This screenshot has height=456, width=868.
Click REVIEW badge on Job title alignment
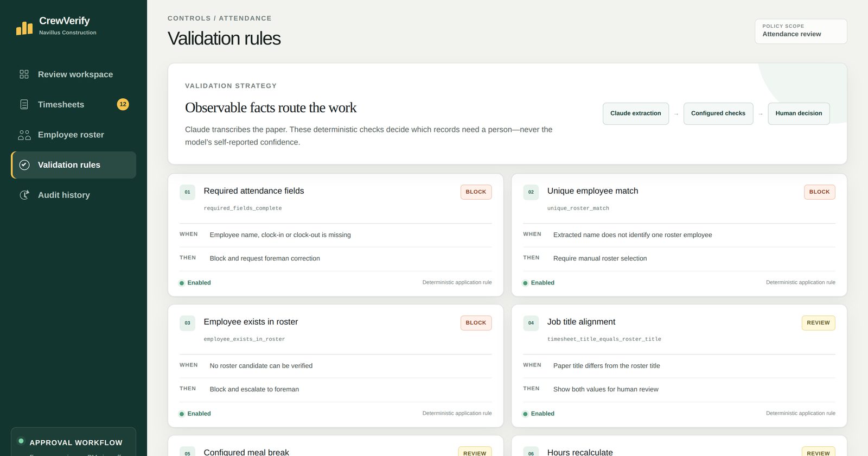click(x=818, y=323)
